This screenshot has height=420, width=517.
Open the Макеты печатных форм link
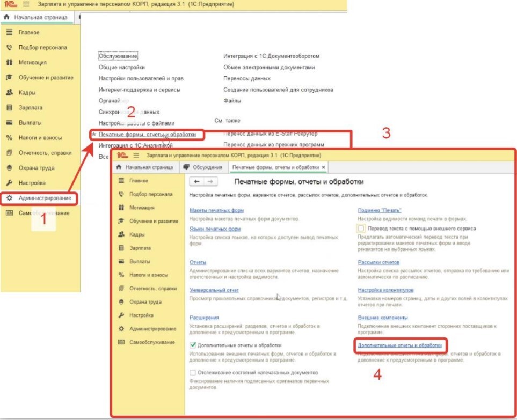coord(216,211)
